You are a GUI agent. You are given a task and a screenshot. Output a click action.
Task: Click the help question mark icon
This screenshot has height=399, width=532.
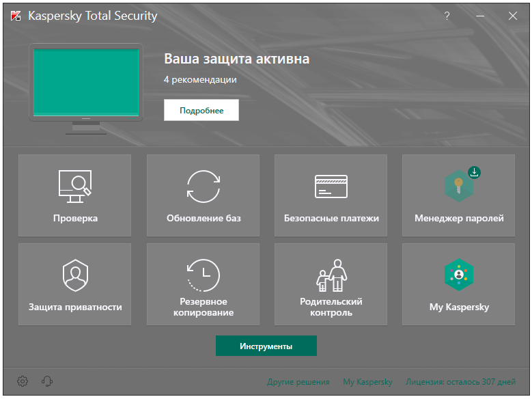[x=447, y=16]
